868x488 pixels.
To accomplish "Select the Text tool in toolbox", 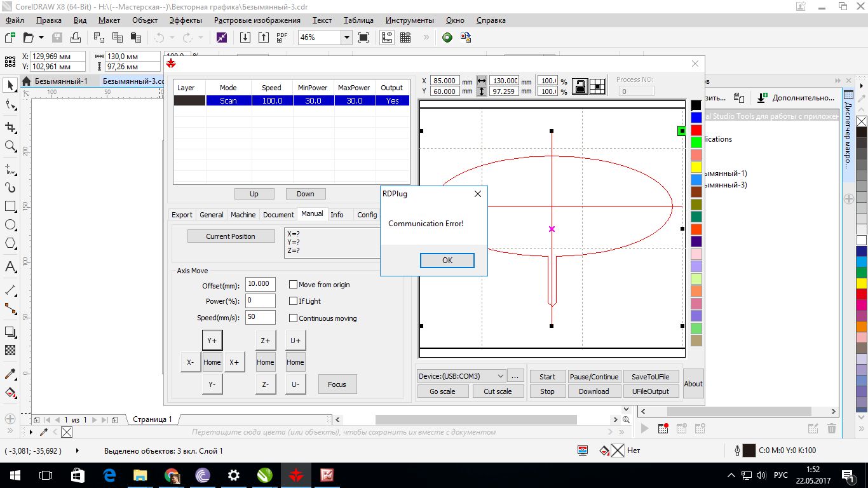I will (x=10, y=266).
